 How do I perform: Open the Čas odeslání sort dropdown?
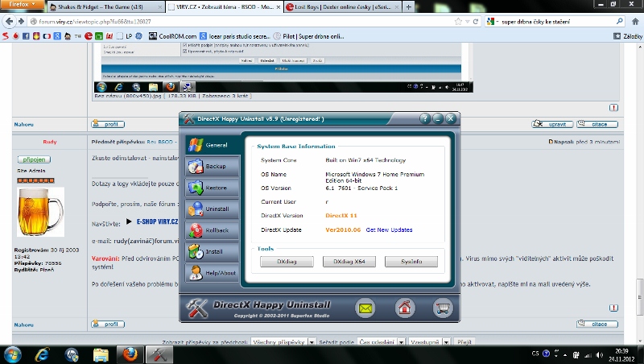(381, 341)
